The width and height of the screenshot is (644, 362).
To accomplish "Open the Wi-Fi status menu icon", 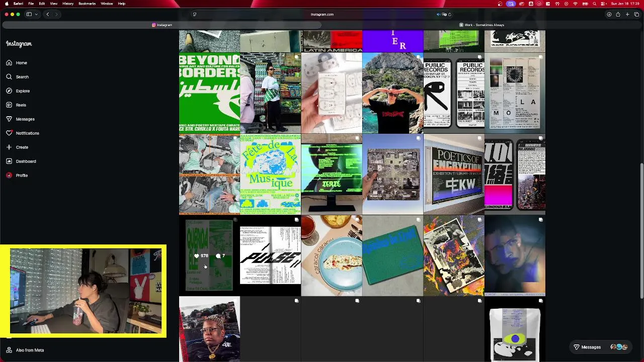I will click(575, 4).
